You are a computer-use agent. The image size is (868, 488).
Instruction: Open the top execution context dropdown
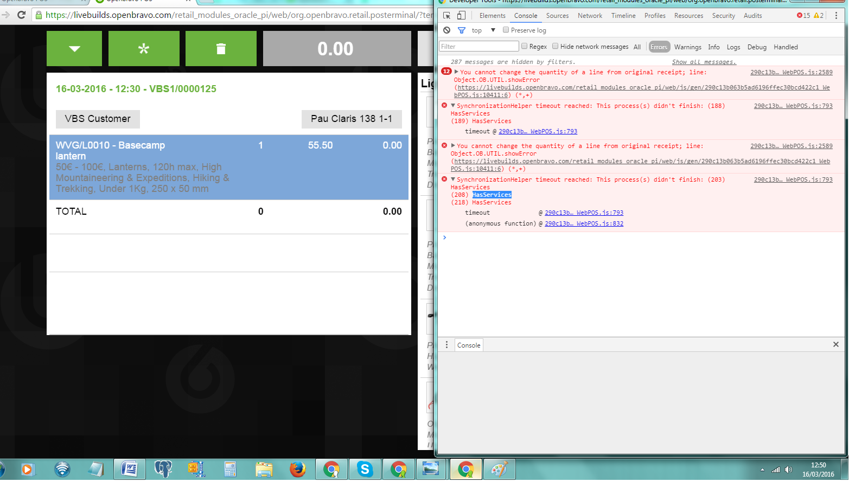pyautogui.click(x=483, y=30)
